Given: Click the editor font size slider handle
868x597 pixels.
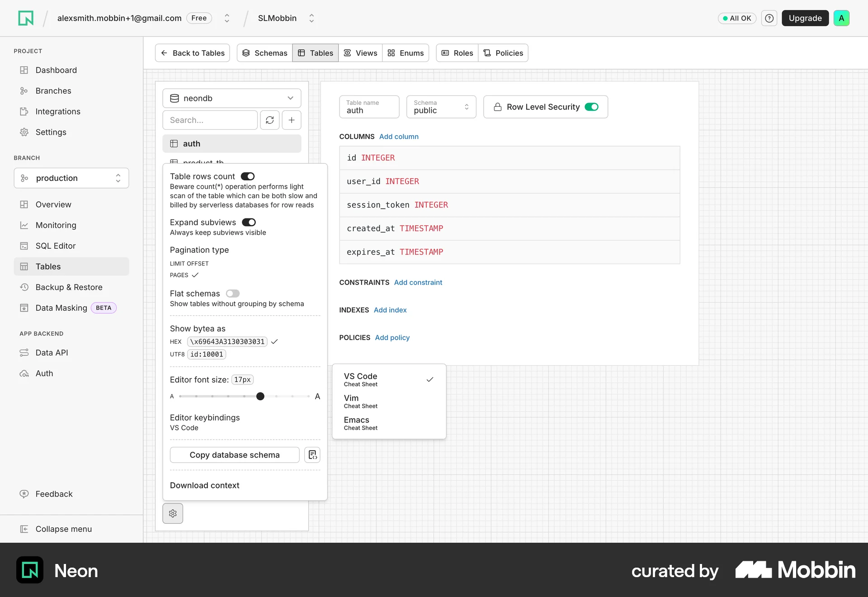Looking at the screenshot, I should 260,396.
